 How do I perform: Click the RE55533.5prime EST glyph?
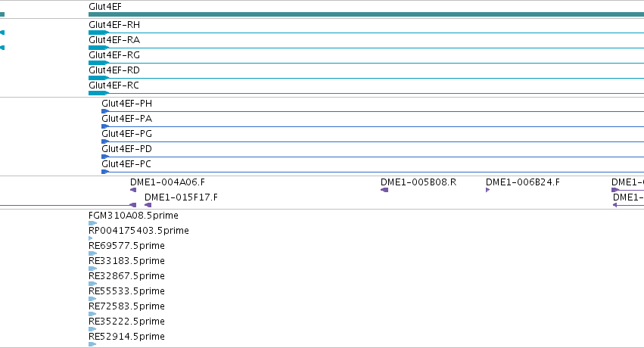[x=92, y=299]
